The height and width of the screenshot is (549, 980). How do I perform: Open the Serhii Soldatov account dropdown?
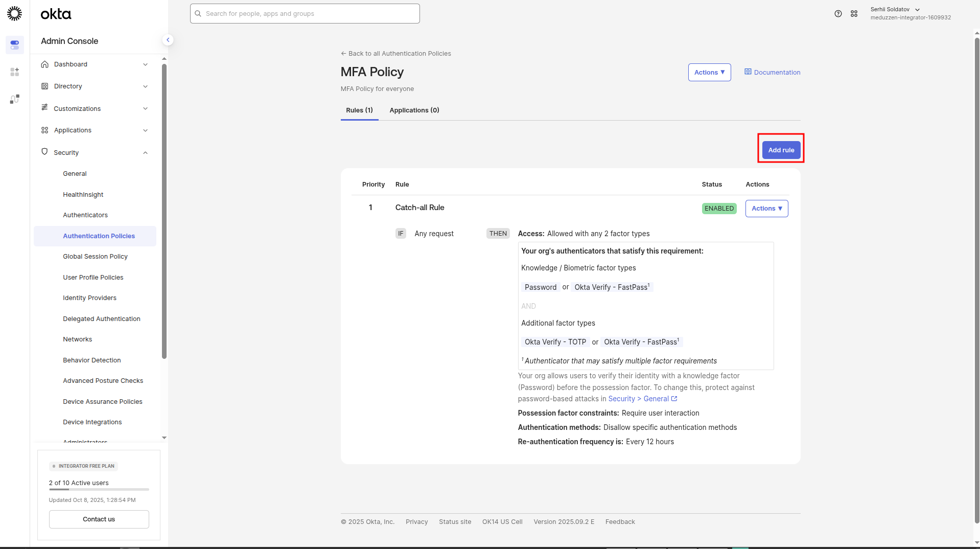click(x=910, y=13)
